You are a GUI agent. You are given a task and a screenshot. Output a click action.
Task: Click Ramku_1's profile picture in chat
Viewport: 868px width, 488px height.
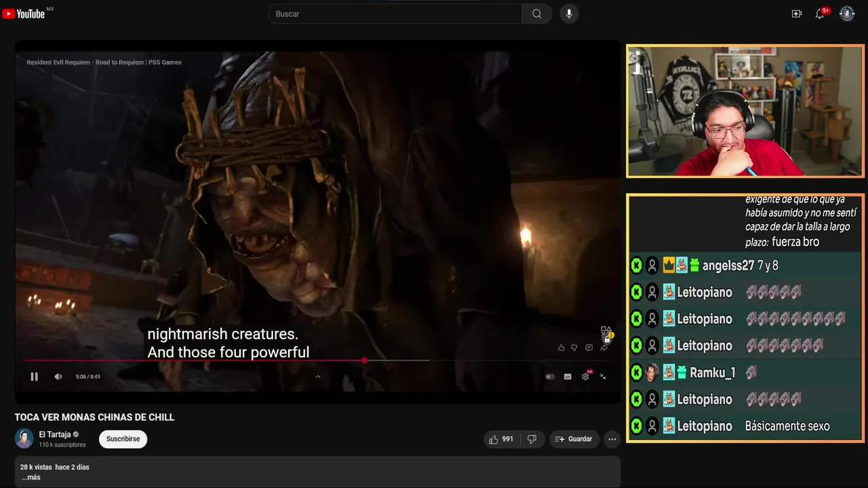pos(652,373)
